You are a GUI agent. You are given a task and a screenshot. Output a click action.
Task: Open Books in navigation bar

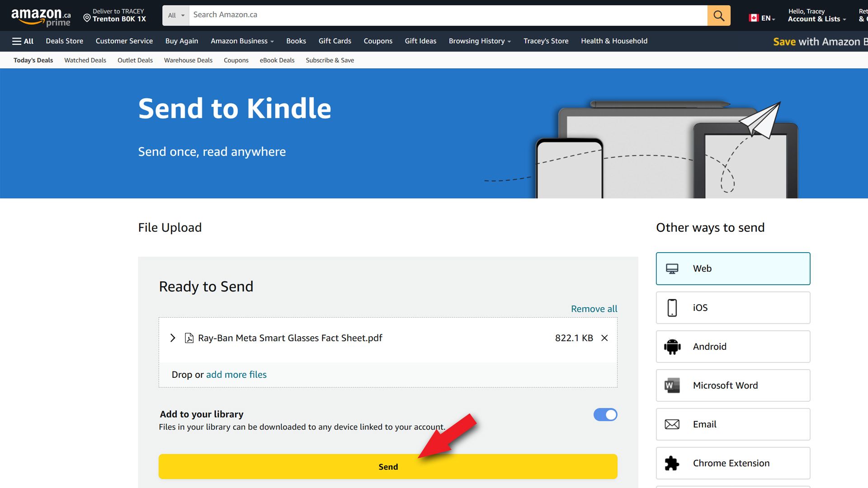pyautogui.click(x=296, y=41)
